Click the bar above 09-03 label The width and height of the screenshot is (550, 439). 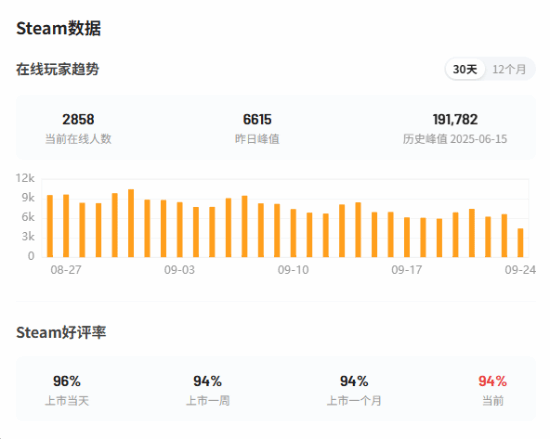point(180,230)
